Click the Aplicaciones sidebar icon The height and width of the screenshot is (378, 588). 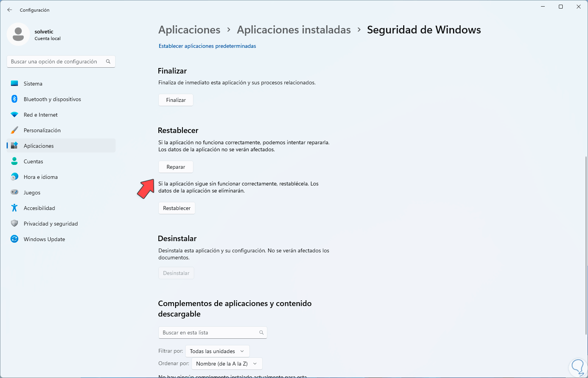click(x=14, y=146)
